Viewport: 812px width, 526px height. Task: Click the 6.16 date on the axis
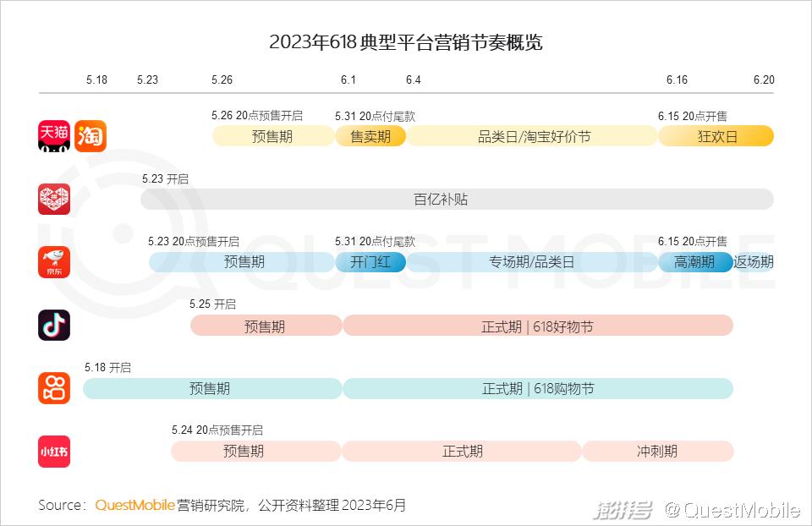click(677, 79)
